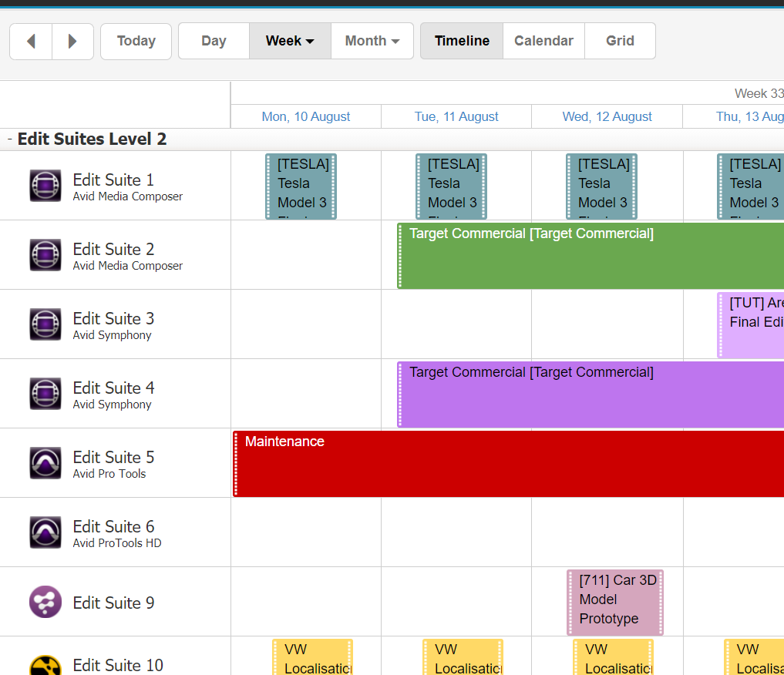Click Edit Suite 1 Avid Media Composer icon
Screen dimensions: 784x675
tap(45, 186)
